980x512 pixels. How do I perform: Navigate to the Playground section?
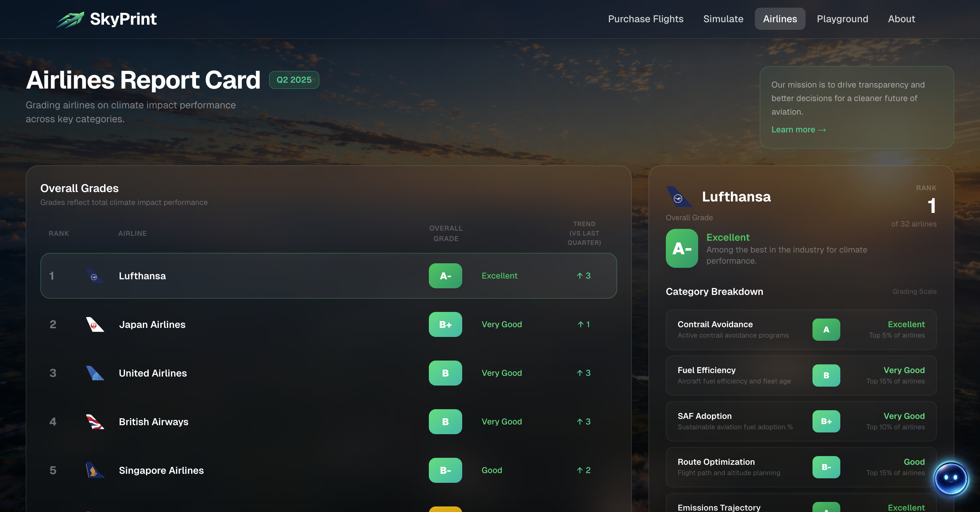(x=842, y=19)
